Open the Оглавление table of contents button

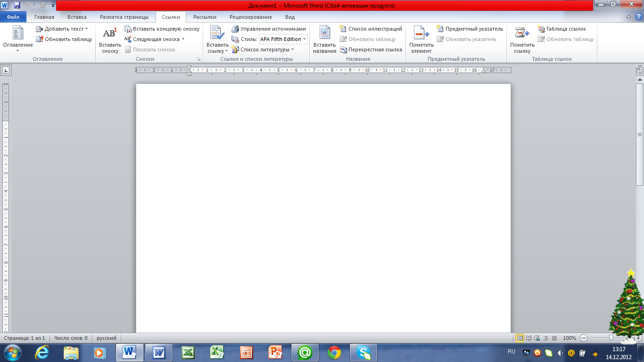coord(18,39)
